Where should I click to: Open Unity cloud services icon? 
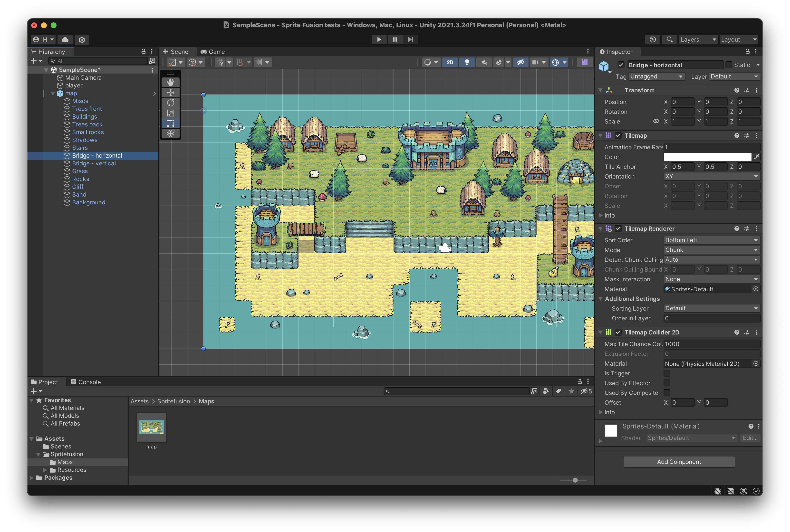[65, 39]
